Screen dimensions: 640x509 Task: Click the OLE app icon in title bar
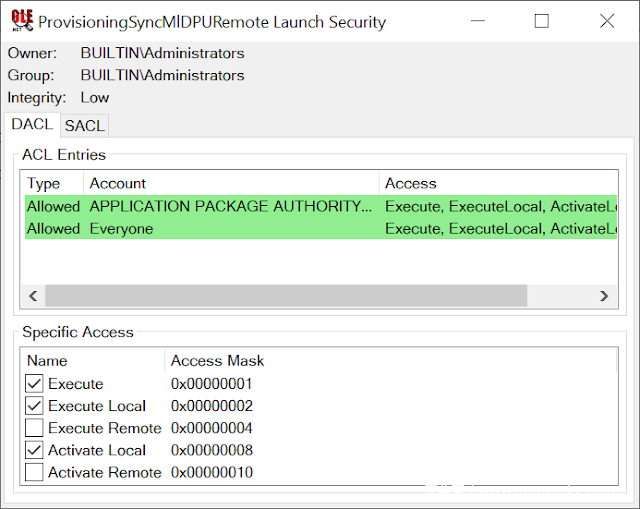click(22, 21)
